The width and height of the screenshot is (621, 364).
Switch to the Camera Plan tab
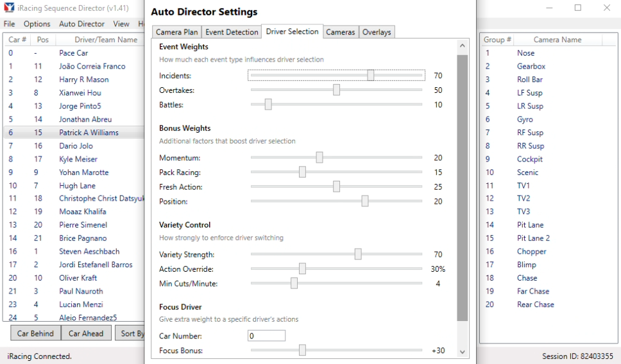pos(177,32)
